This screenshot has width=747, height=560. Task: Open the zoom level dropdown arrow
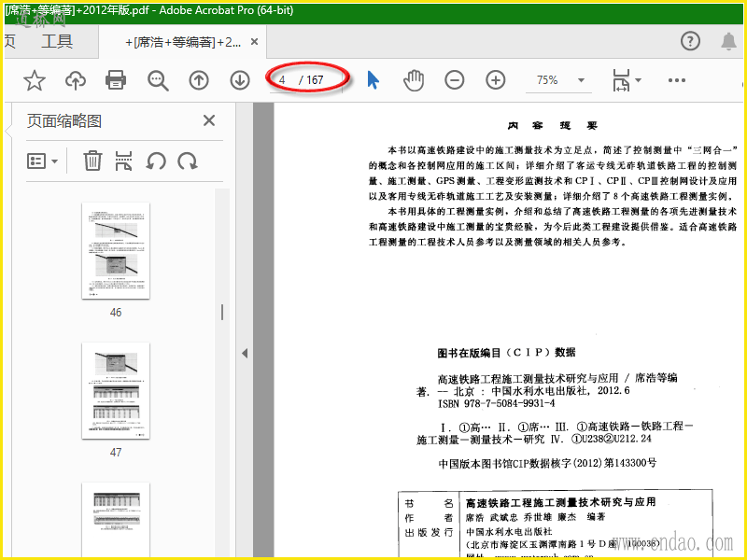(581, 80)
